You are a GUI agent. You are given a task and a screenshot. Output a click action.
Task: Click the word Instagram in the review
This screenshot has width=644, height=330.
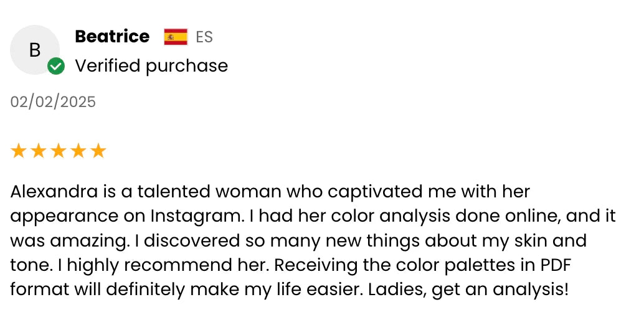(x=195, y=216)
